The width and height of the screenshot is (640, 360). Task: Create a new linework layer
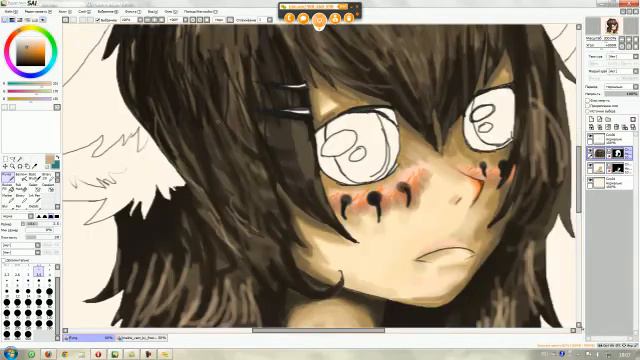pyautogui.click(x=600, y=119)
